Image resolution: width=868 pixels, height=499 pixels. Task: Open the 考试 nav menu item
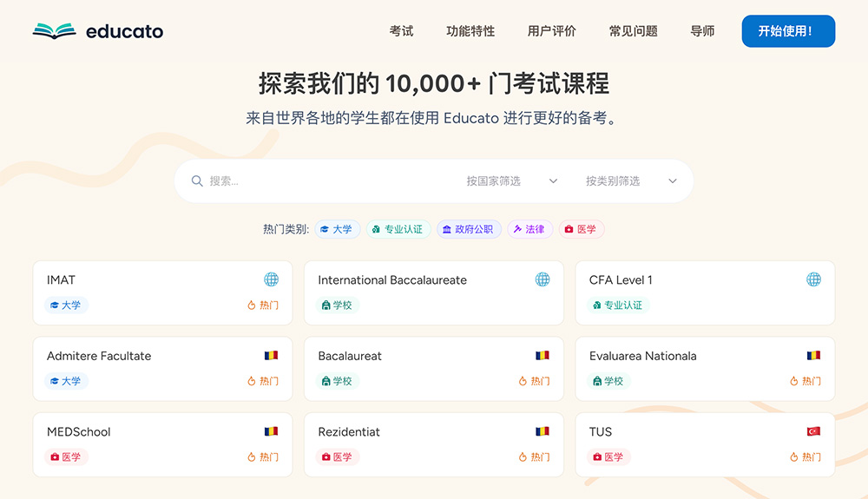(401, 31)
